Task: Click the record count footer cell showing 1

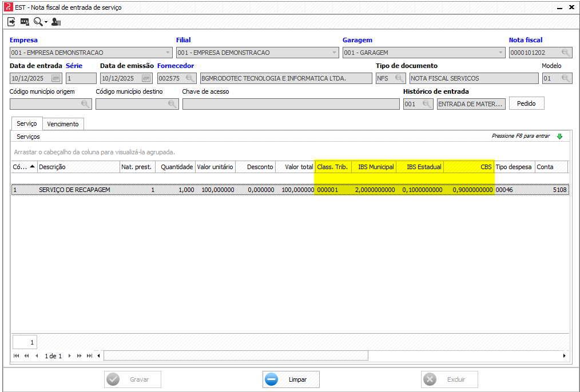Action: pos(25,342)
